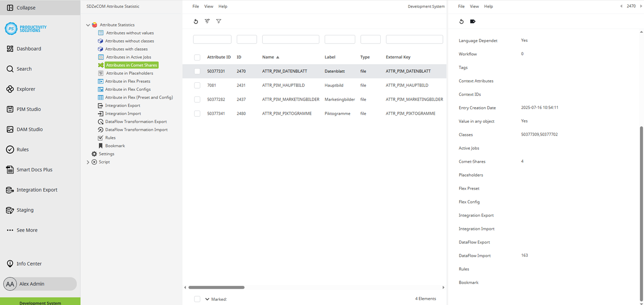
Task: Collapse the Marked section at the bottom
Action: click(207, 299)
